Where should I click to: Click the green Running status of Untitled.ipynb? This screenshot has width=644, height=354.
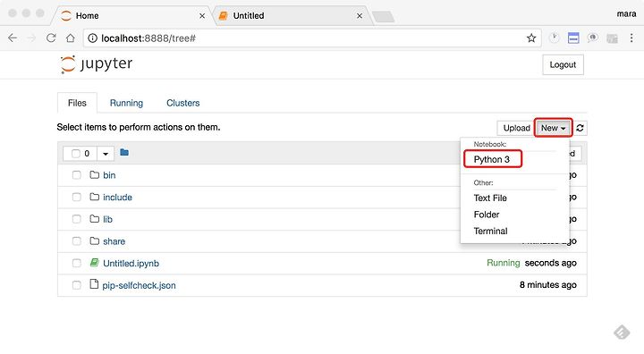(x=503, y=263)
